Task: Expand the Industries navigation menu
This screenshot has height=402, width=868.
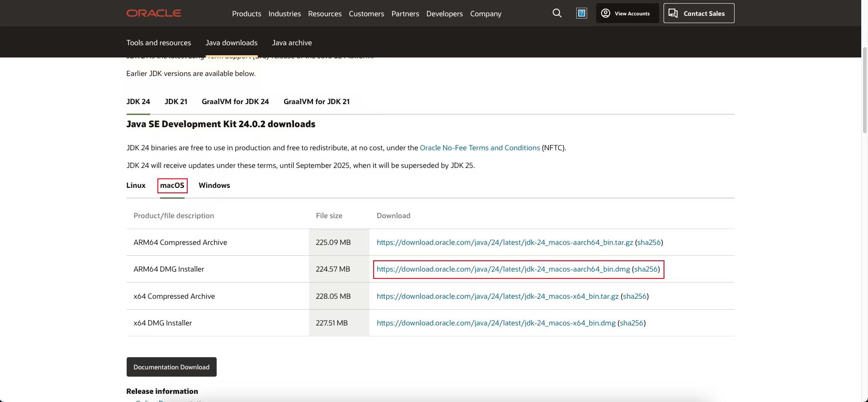Action: 285,14
